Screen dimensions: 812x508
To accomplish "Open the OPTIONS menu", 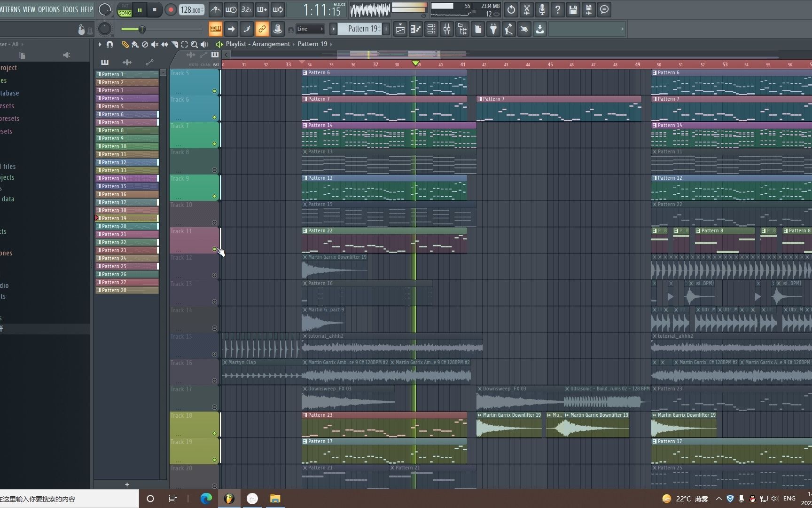I will coord(49,9).
